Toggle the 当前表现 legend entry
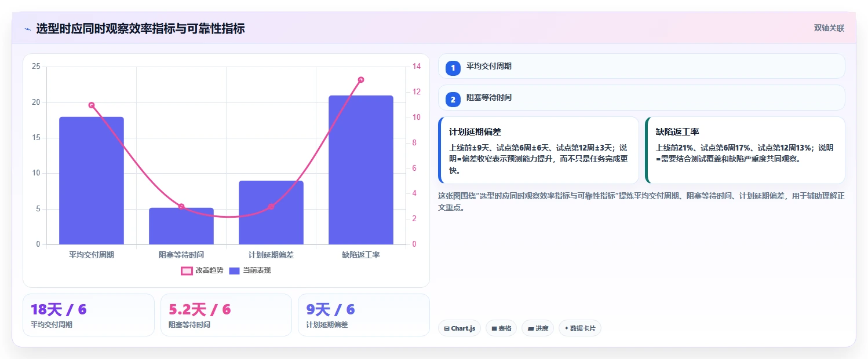 tap(250, 270)
